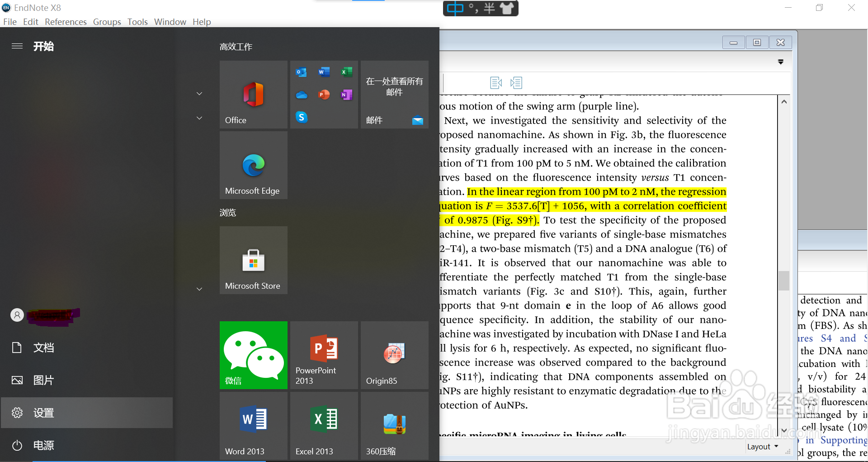Launch Microsoft Edge from the Start menu
The width and height of the screenshot is (868, 462).
click(253, 165)
